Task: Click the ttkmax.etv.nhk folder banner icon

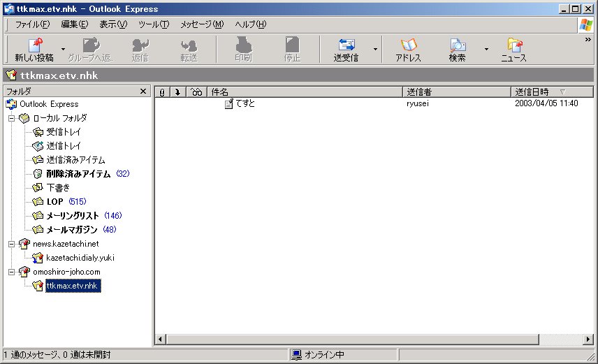Action: 11,75
